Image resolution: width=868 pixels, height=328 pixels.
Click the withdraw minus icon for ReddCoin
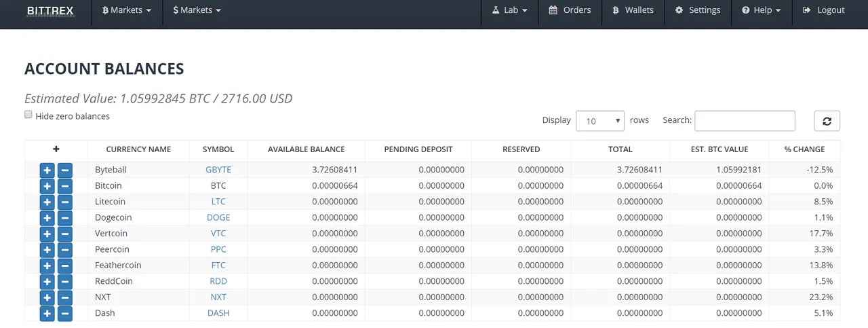pos(64,282)
